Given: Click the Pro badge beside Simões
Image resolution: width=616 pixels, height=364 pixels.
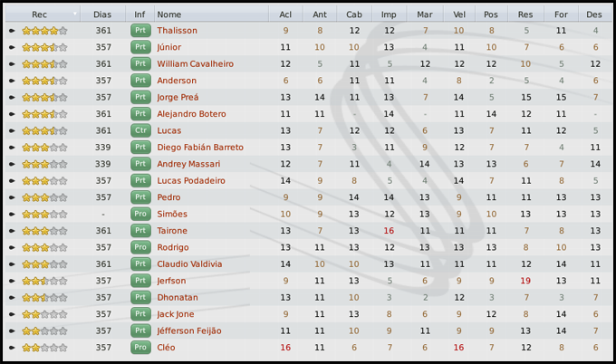Looking at the screenshot, I should pos(140,214).
